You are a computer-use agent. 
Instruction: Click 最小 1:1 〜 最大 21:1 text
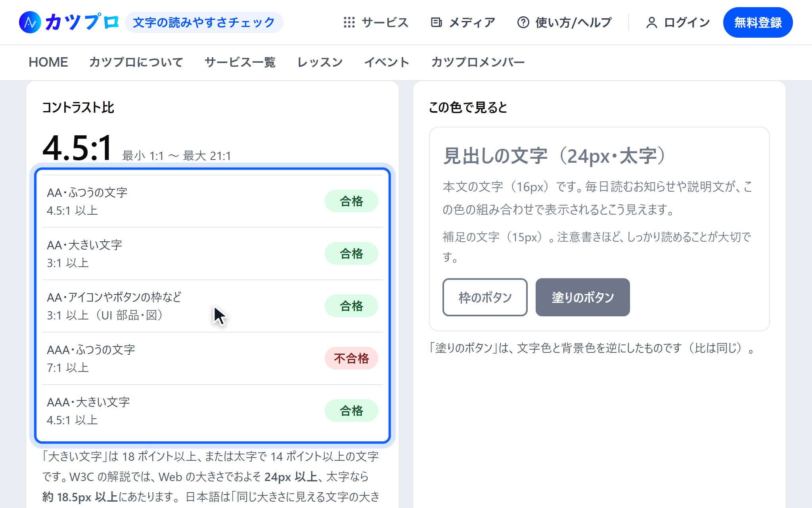coord(176,156)
